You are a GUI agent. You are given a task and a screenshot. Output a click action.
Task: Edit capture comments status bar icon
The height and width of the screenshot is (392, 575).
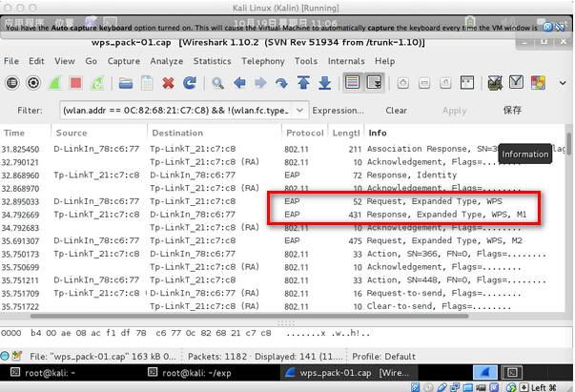pos(17,356)
